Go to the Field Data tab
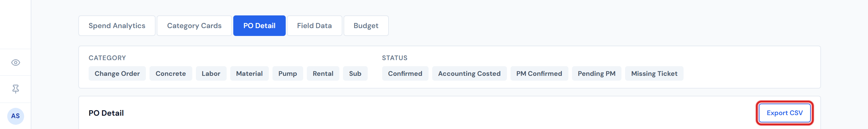The image size is (868, 129). 314,26
